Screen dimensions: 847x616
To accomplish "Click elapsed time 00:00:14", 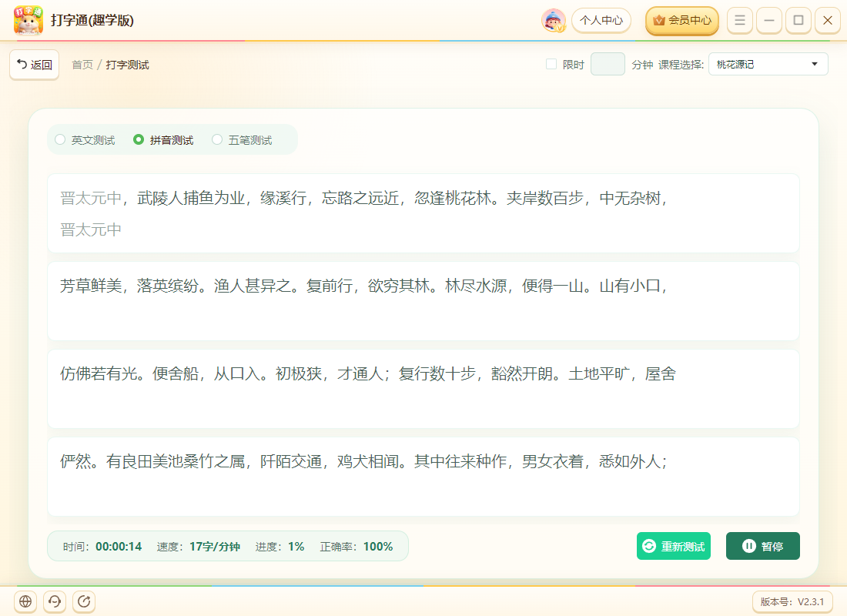I will (x=119, y=546).
